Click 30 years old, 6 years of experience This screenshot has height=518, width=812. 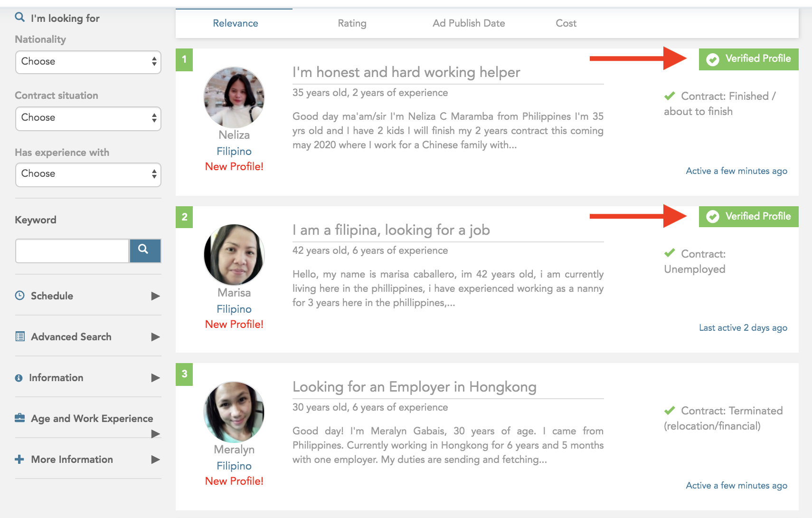click(x=370, y=407)
